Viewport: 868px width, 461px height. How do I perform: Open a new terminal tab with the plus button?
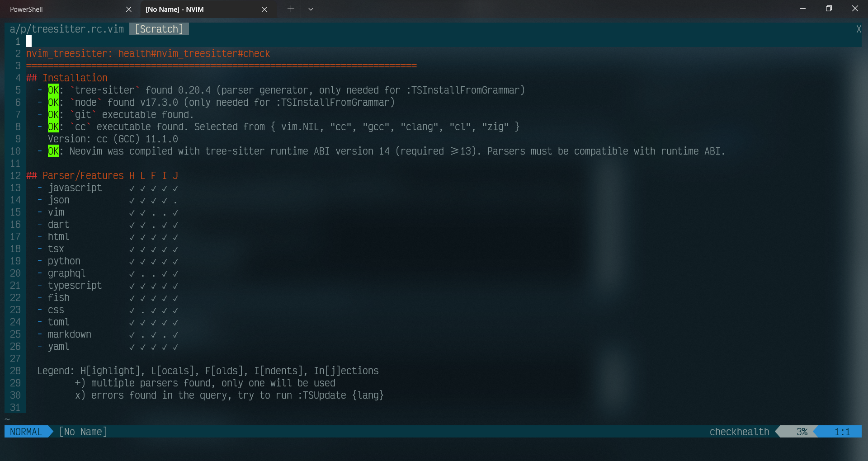click(290, 9)
